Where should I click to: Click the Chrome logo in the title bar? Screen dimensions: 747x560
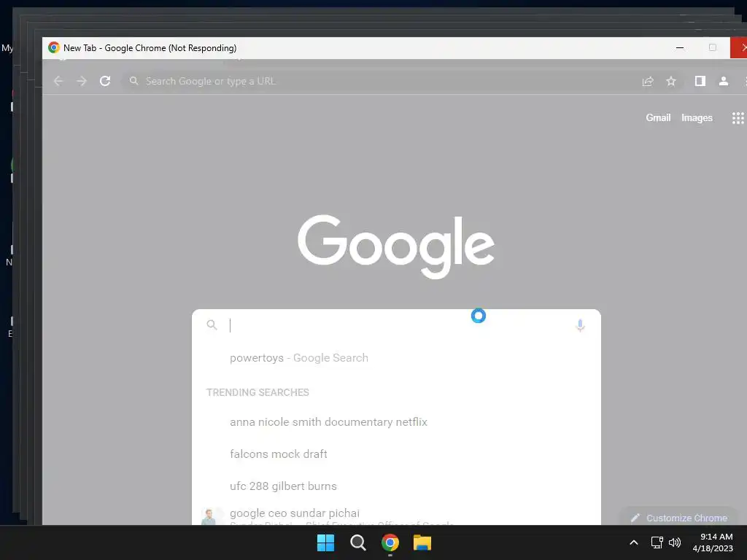[x=54, y=47]
